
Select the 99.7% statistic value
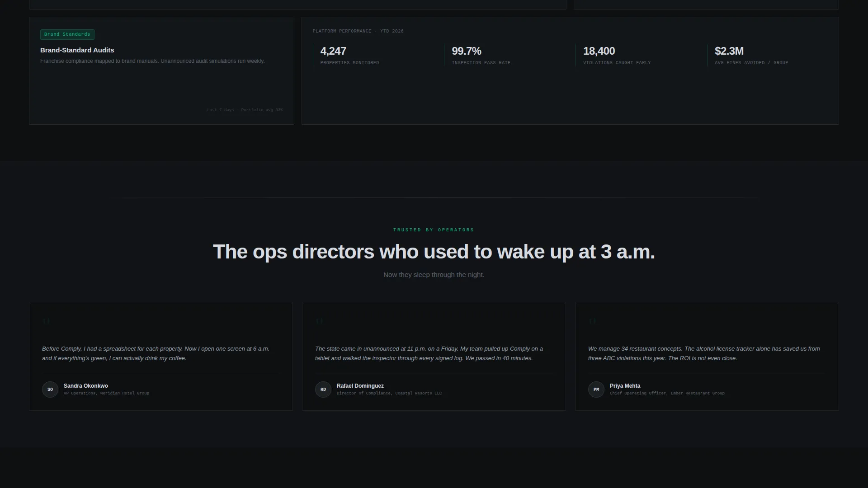(467, 51)
